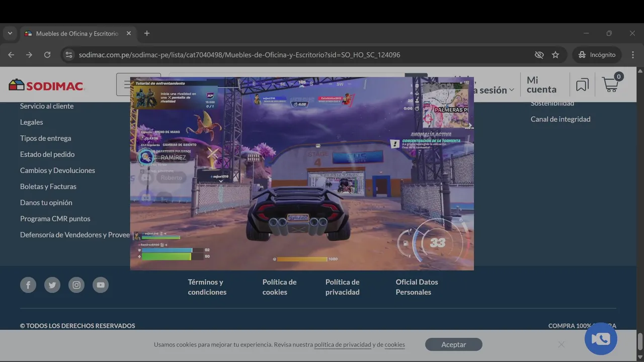Open Oficial Datos Personales link
The height and width of the screenshot is (362, 644).
tap(417, 287)
